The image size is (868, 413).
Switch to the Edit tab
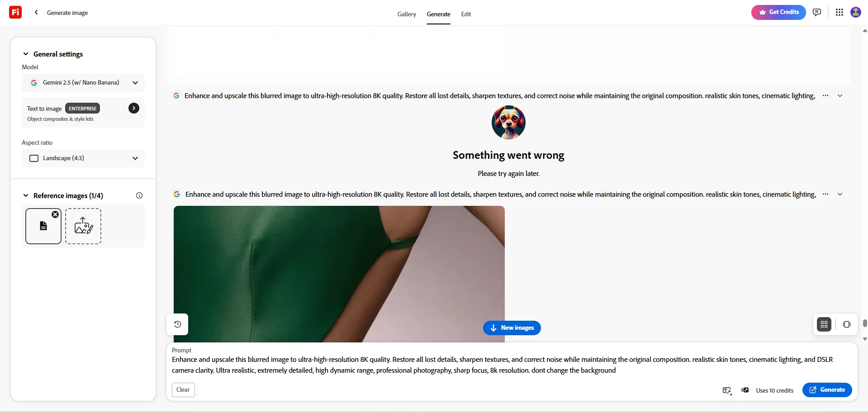[x=466, y=14]
